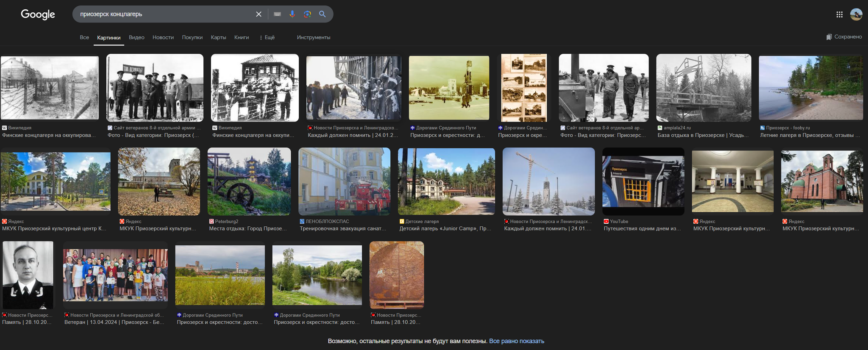
Task: Open the on-screen keyboard icon
Action: (277, 14)
